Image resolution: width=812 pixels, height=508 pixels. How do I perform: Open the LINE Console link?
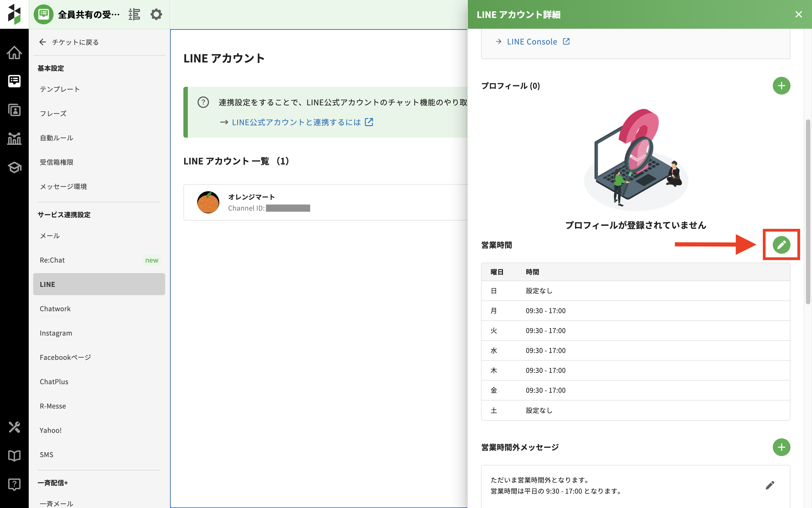pos(532,41)
